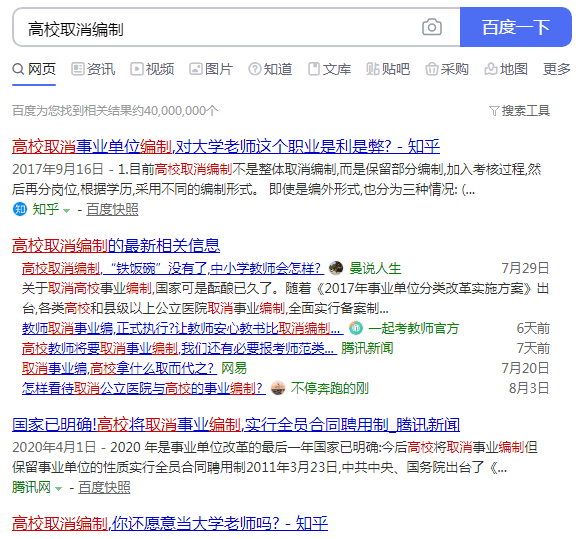Click the 曼说人生 source label
The image size is (578, 539).
pos(375,268)
